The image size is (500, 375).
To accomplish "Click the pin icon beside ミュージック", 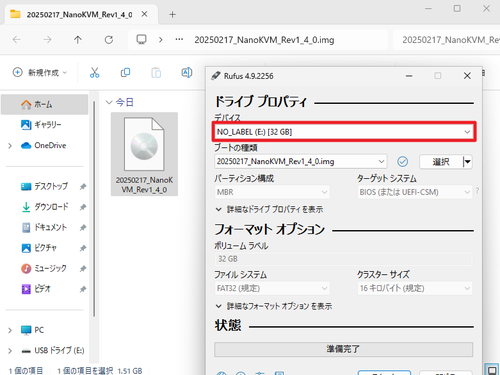I will pos(83,269).
